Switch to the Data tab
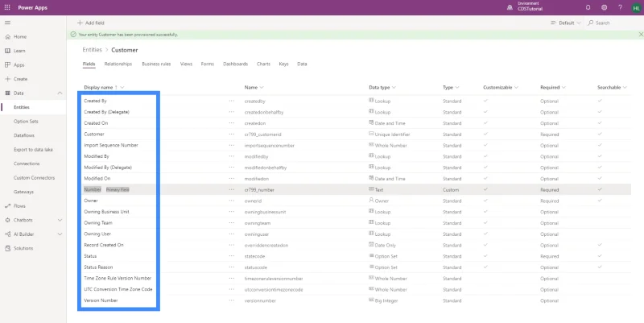This screenshot has width=644, height=323. coord(302,64)
